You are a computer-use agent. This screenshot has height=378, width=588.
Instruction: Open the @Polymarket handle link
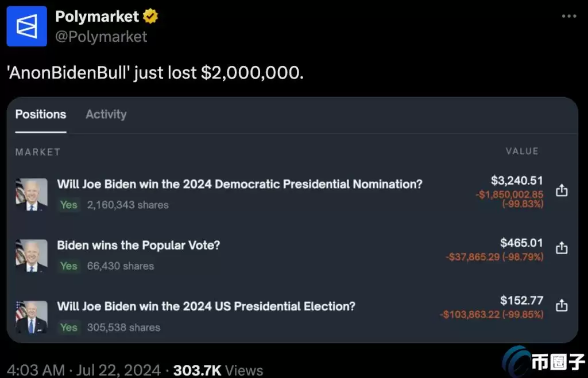pyautogui.click(x=101, y=37)
